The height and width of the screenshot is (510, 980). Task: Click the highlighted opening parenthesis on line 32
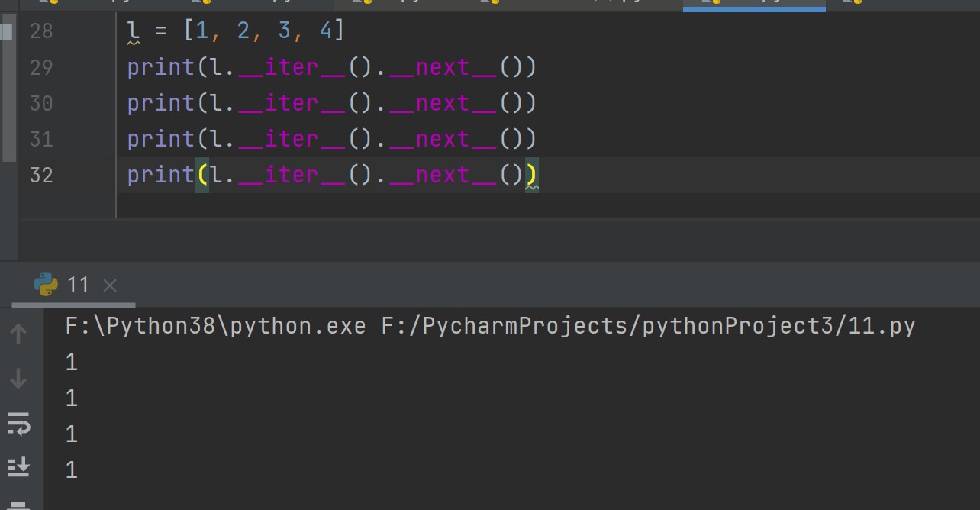pyautogui.click(x=202, y=175)
